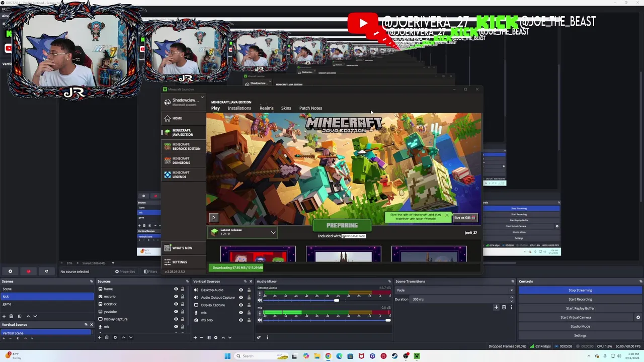Move source down arrow in Sources panel

131,337
